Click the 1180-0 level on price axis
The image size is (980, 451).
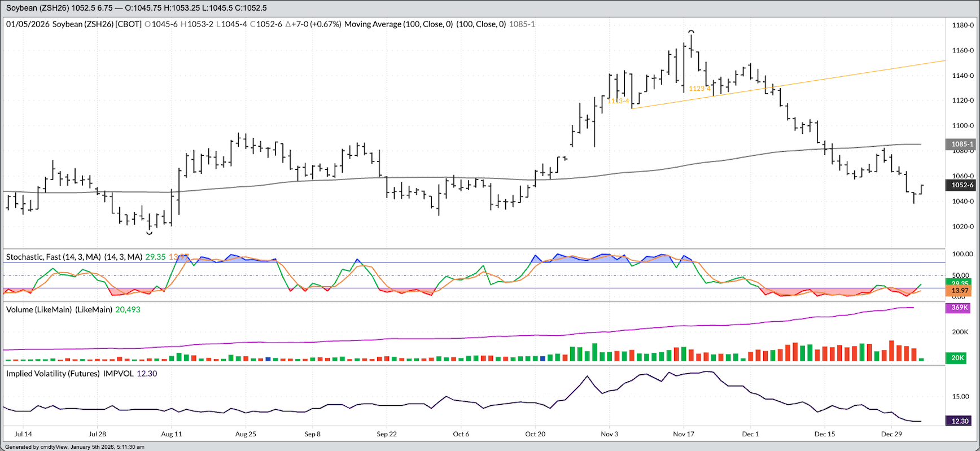(963, 25)
